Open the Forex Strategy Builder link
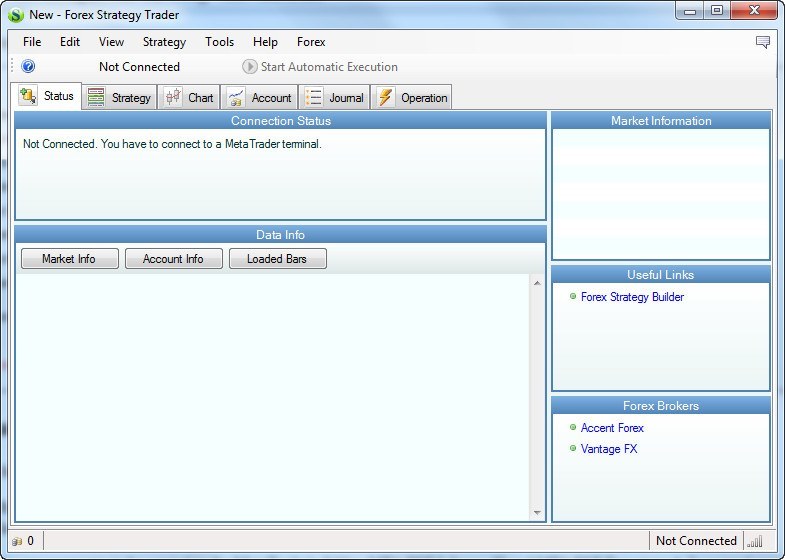This screenshot has height=560, width=785. click(632, 297)
